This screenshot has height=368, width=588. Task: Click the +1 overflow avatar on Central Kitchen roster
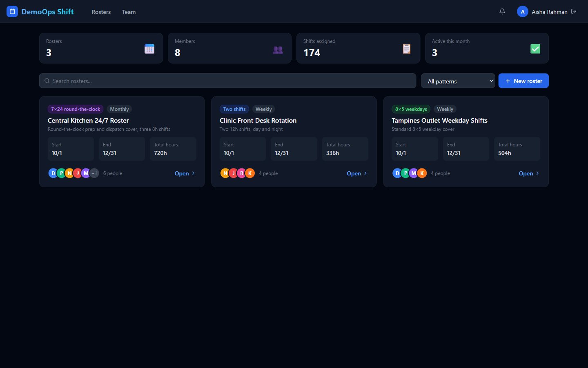pos(94,173)
